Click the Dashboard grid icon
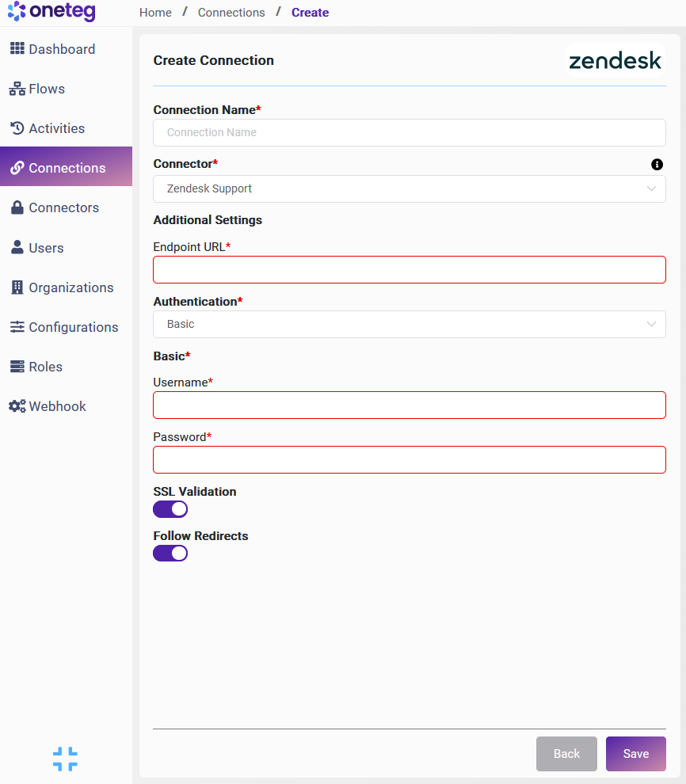Image resolution: width=686 pixels, height=784 pixels. coord(17,49)
